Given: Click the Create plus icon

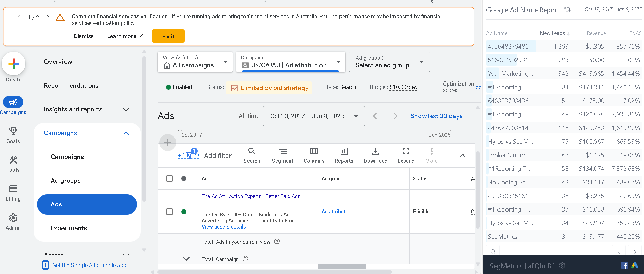Looking at the screenshot, I should click(x=14, y=64).
